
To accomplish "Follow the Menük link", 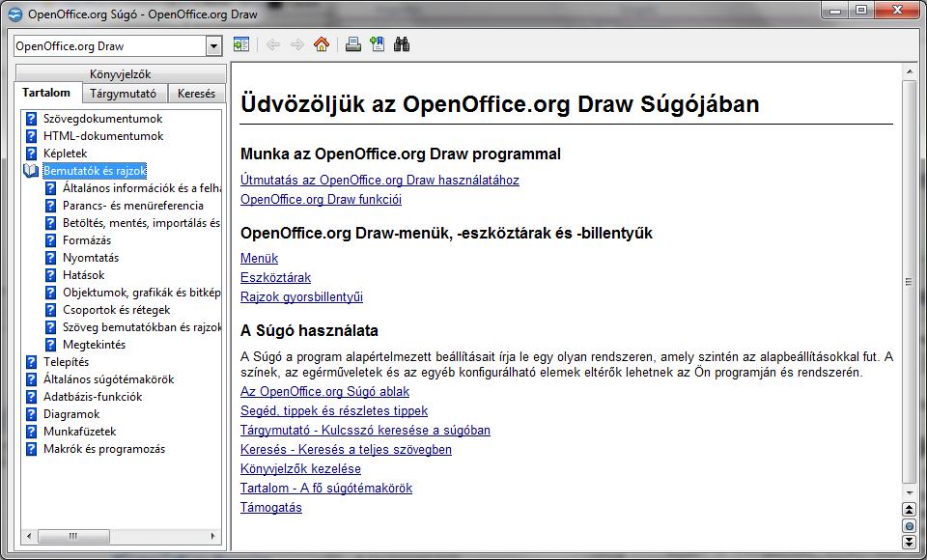I will click(x=259, y=259).
